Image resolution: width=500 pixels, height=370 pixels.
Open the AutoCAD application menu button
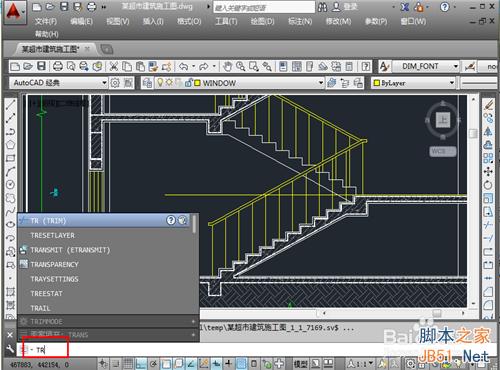click(14, 12)
